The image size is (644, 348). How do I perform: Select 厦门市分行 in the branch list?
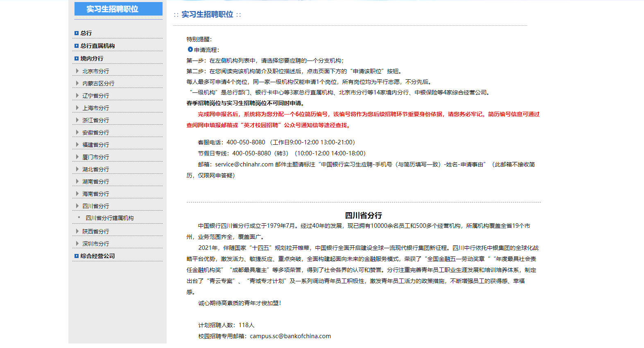(96, 157)
